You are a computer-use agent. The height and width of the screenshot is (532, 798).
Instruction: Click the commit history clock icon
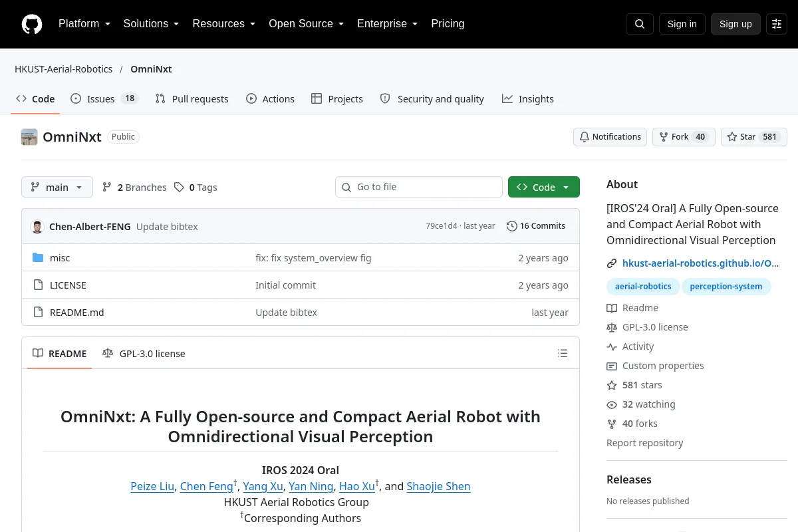coord(511,226)
